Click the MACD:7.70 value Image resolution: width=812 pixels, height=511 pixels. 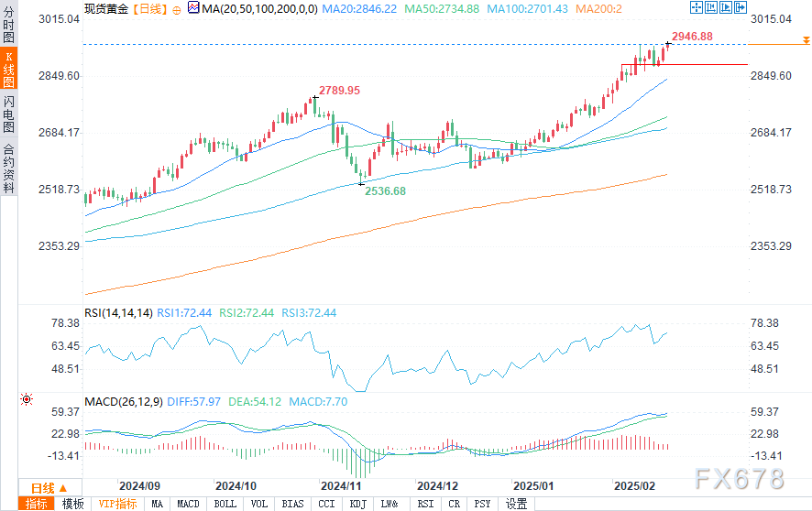[318, 402]
